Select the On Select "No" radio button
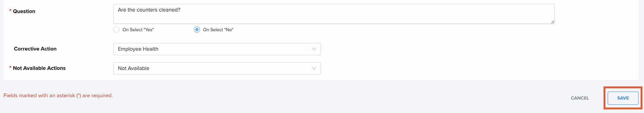 [197, 30]
